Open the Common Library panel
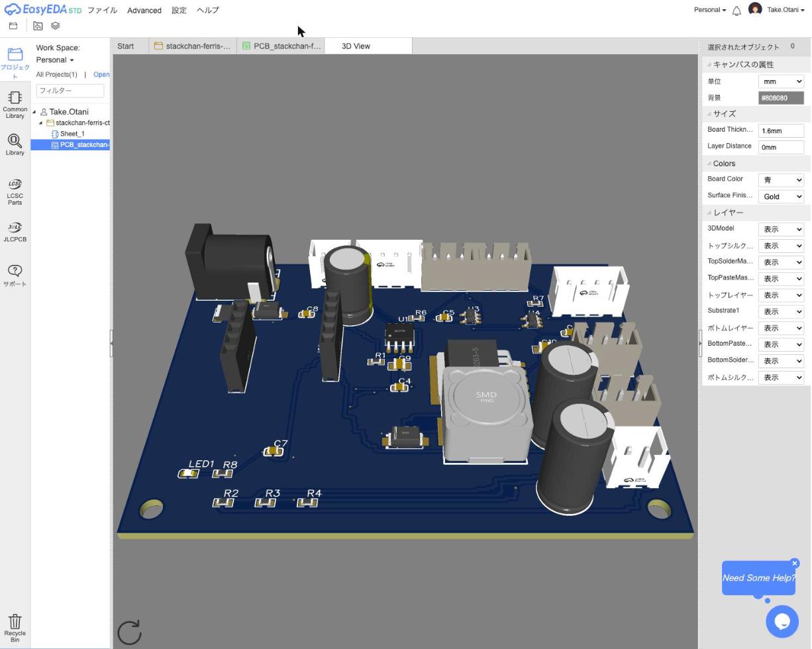 (15, 105)
